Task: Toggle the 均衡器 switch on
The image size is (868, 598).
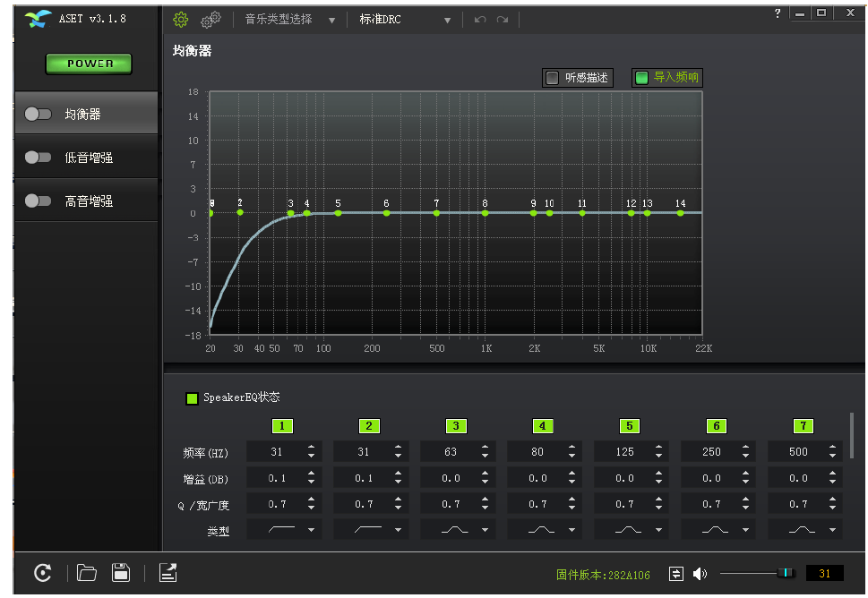Action: pos(39,115)
